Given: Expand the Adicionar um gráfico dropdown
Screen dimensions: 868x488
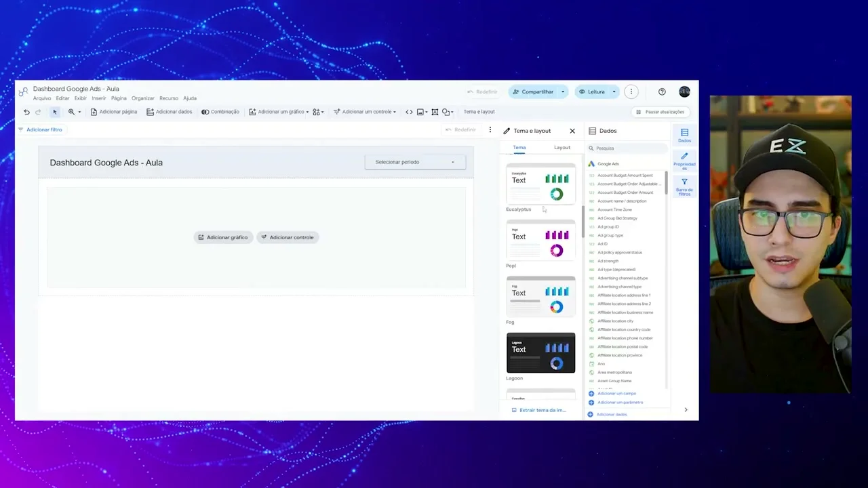Looking at the screenshot, I should [x=279, y=112].
